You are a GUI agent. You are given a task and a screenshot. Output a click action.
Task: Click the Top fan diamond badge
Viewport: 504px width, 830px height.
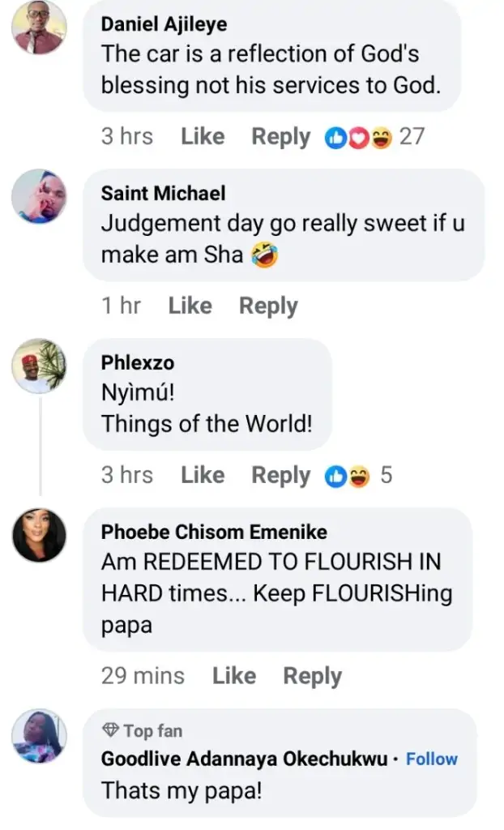[x=111, y=731]
